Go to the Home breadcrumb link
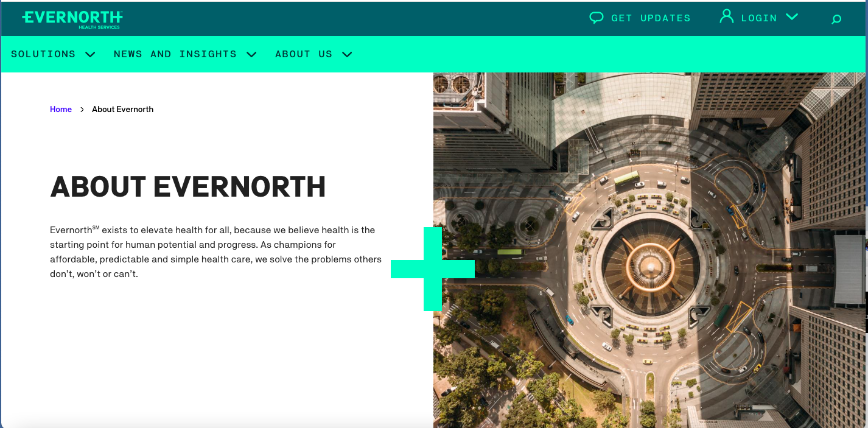 click(x=61, y=110)
